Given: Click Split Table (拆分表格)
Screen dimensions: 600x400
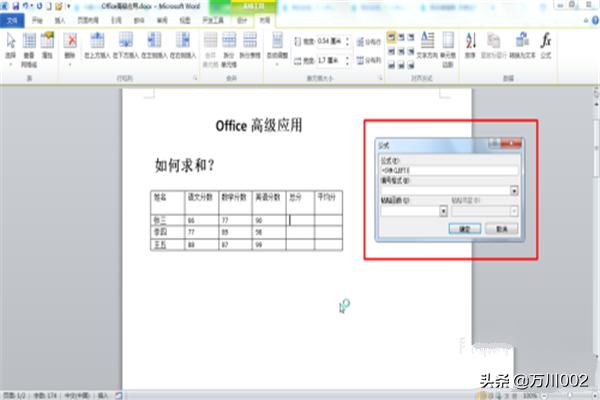Looking at the screenshot, I should pos(250,47).
